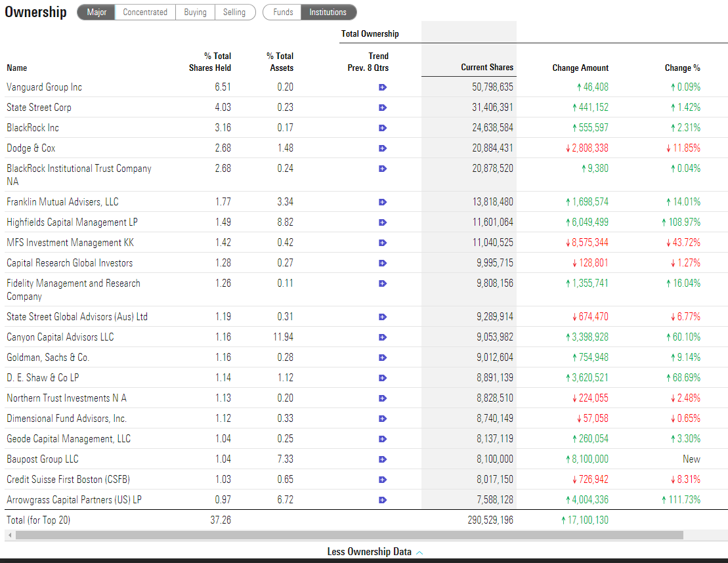Select the Major ownership tab

tap(96, 12)
